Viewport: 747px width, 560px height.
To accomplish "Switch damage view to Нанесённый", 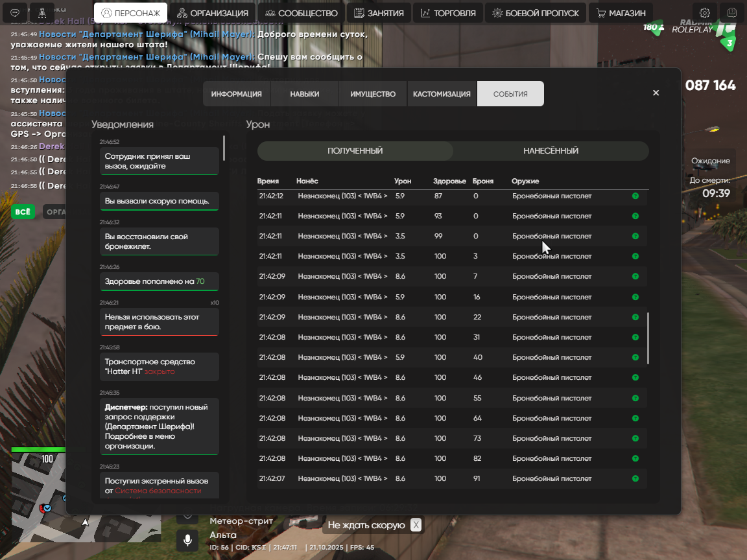I will coord(551,151).
